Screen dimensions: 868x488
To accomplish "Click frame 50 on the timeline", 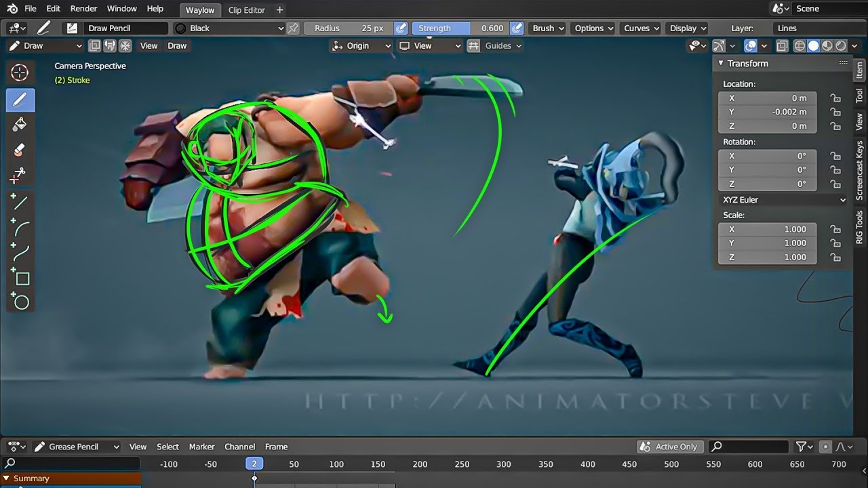I will [294, 464].
